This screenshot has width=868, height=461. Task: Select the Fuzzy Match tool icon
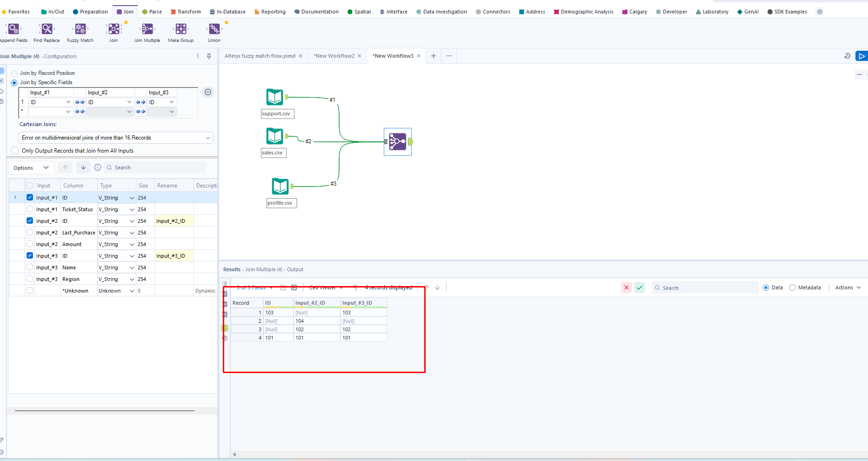(80, 30)
